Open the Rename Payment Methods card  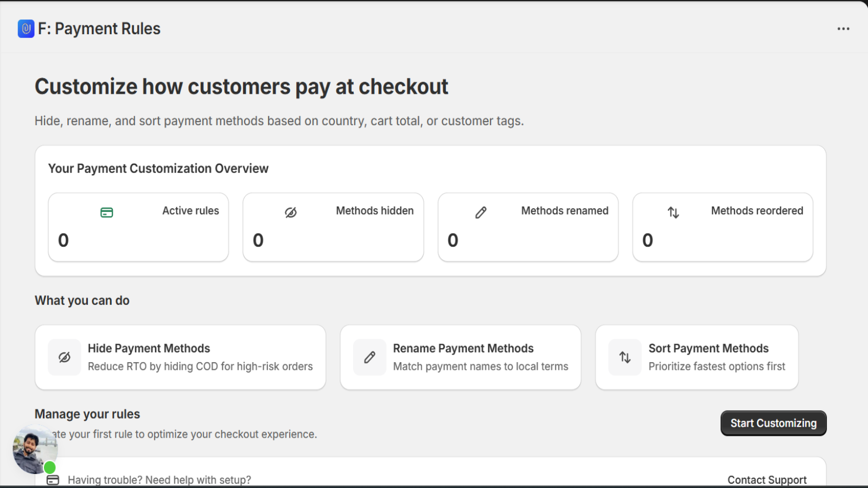pyautogui.click(x=460, y=357)
